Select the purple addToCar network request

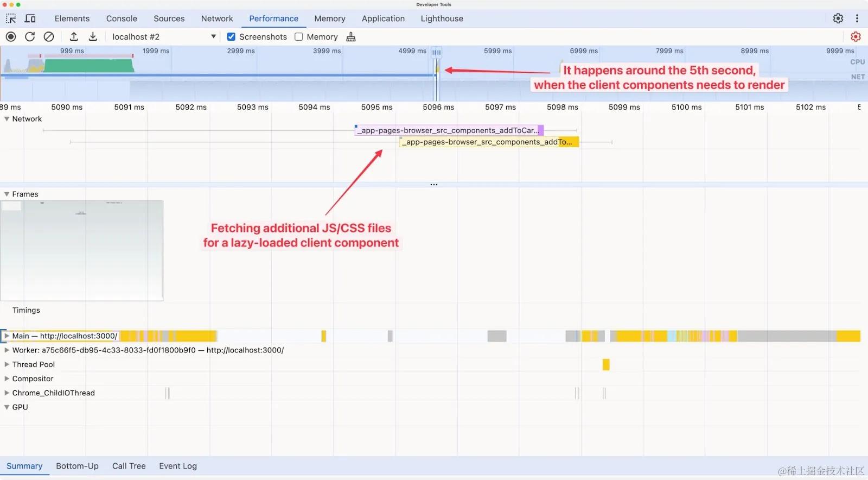click(449, 130)
